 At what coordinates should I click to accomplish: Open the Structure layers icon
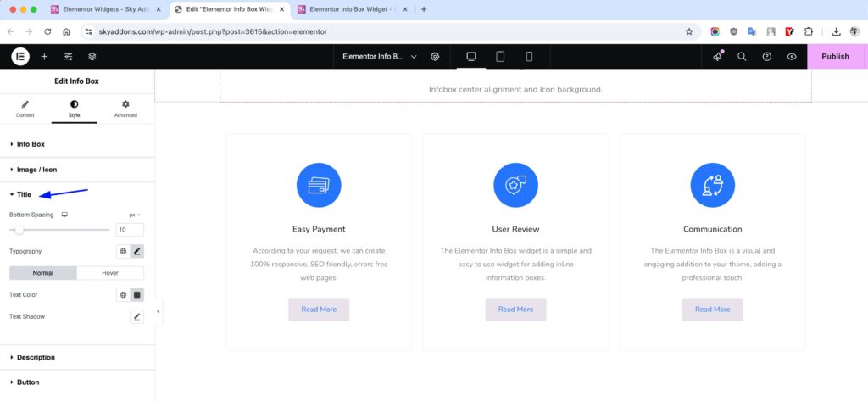coord(92,57)
